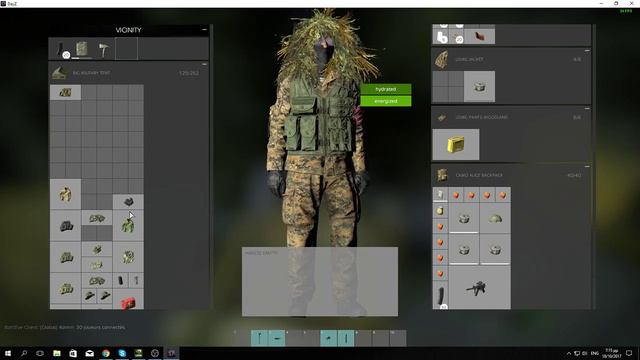Image resolution: width=640 pixels, height=360 pixels.
Task: Collapse the Vicinity panel
Action: 204,29
